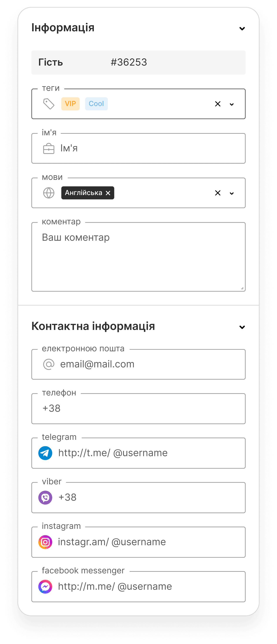Click the Facebook Messenger logo icon
Image resolution: width=277 pixels, height=644 pixels.
point(45,587)
